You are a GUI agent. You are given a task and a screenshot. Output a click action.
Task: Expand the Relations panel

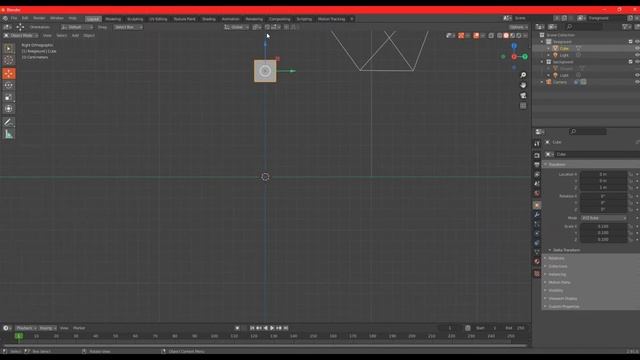(556, 258)
